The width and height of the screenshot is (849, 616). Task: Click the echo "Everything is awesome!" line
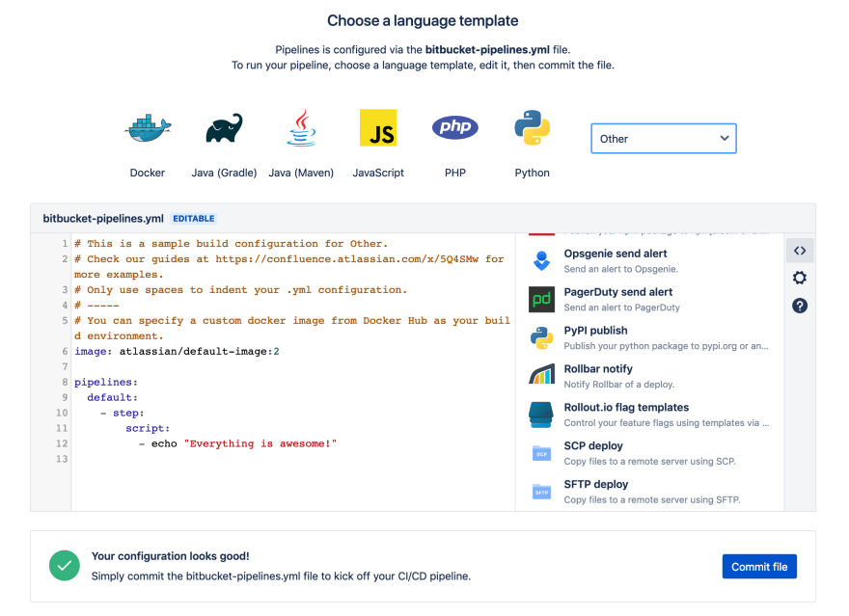[x=237, y=443]
